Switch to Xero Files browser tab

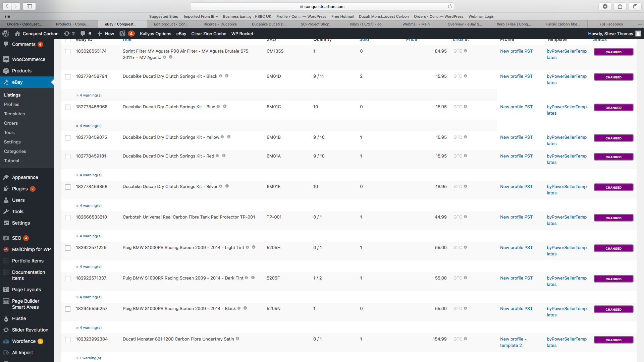pos(514,24)
